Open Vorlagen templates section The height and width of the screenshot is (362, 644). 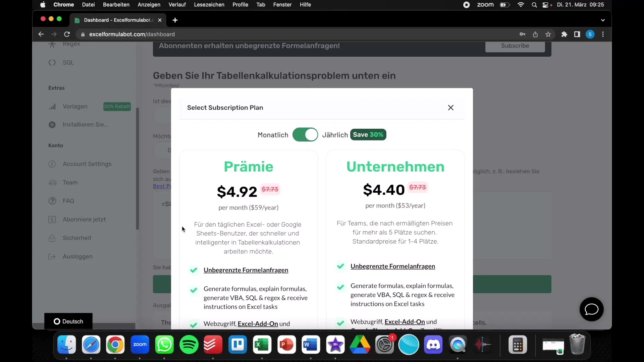coord(75,106)
